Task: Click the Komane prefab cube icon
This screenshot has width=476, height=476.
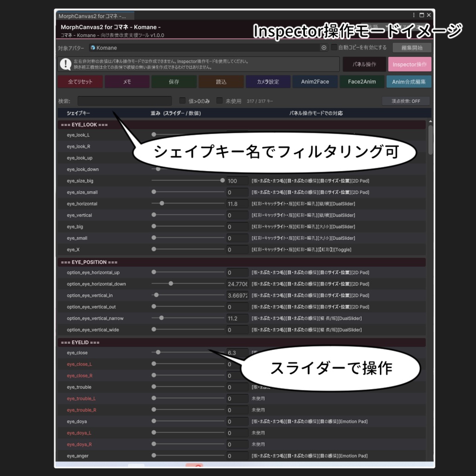Action: 93,48
